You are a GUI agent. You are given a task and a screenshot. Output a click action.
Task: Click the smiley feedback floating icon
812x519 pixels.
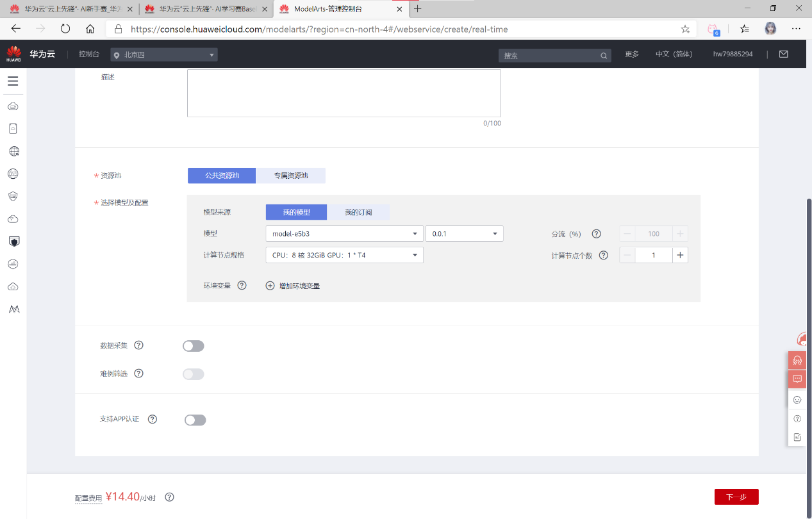[x=797, y=400]
